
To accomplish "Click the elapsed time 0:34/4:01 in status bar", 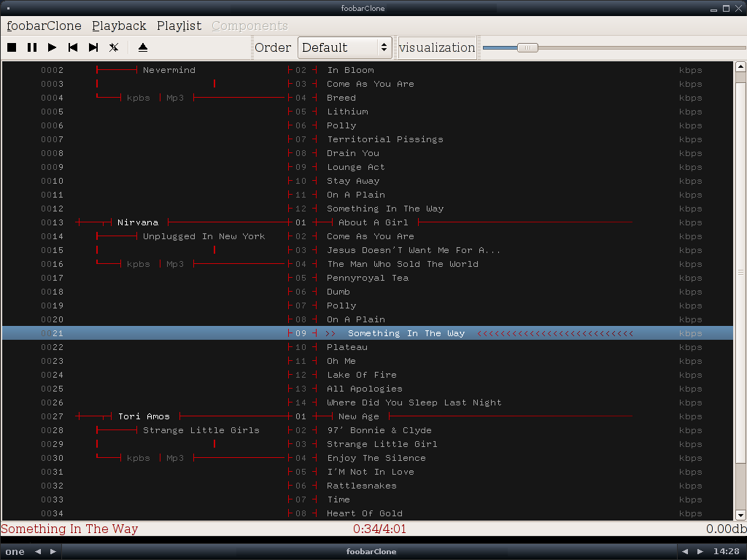I will (x=379, y=529).
